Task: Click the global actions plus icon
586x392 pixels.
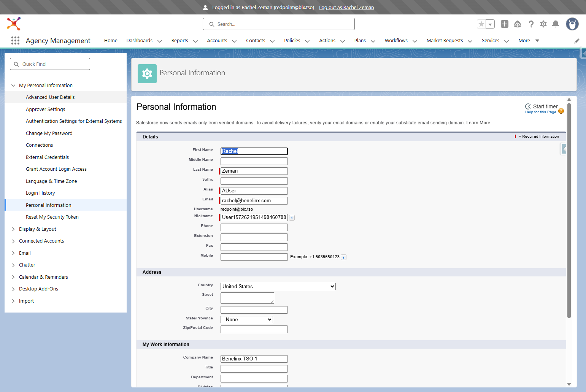Action: [x=505, y=24]
